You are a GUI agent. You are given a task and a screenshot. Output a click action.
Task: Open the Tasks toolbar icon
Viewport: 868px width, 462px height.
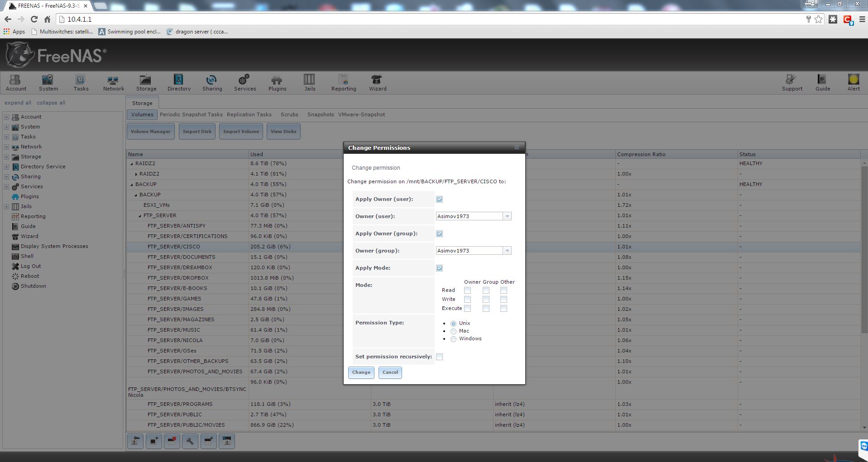81,83
